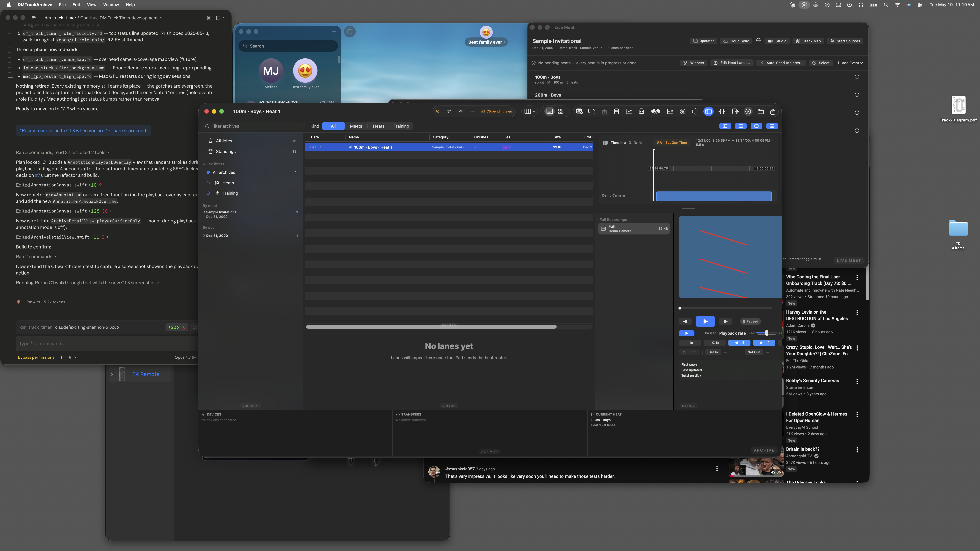980x551 pixels.
Task: Toggle bottom activity panel visibility
Action: click(x=772, y=126)
